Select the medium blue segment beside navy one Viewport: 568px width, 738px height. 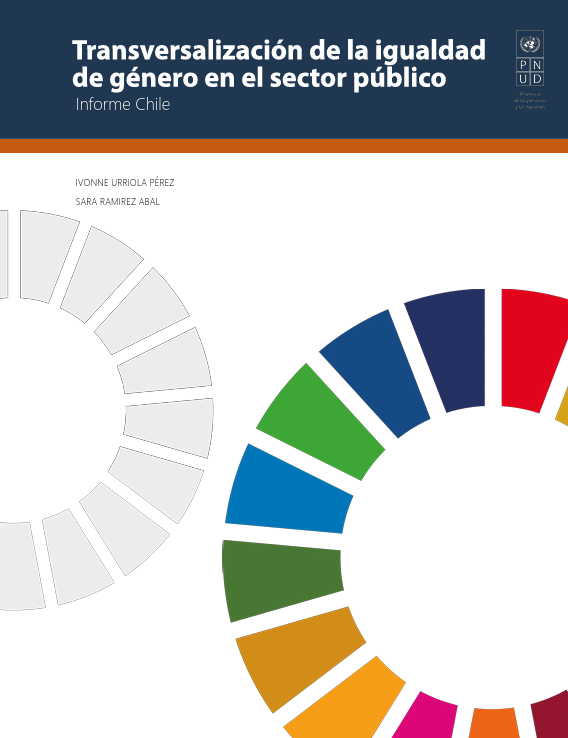pos(376,373)
